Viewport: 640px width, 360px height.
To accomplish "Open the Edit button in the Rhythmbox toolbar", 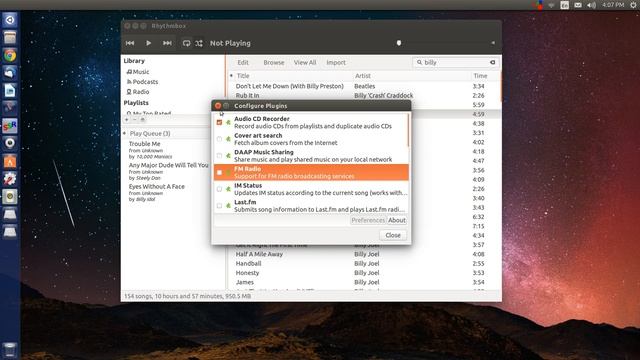I will (243, 62).
